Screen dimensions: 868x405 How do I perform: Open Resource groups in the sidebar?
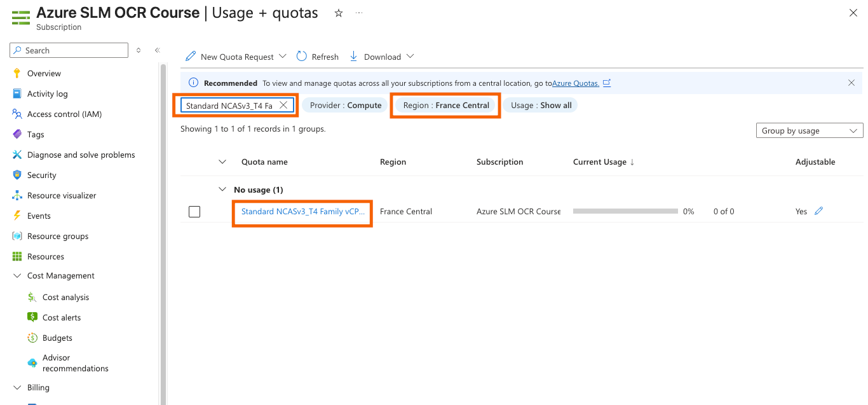click(x=58, y=236)
